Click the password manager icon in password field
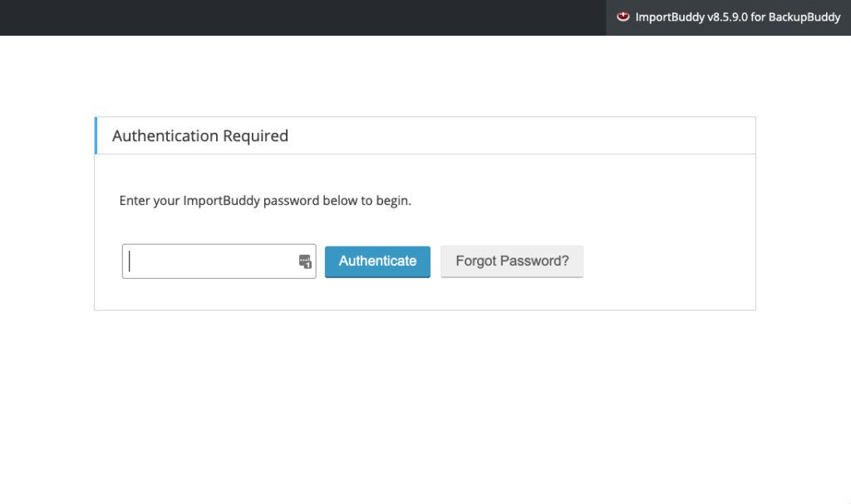The width and height of the screenshot is (851, 504). click(x=305, y=262)
